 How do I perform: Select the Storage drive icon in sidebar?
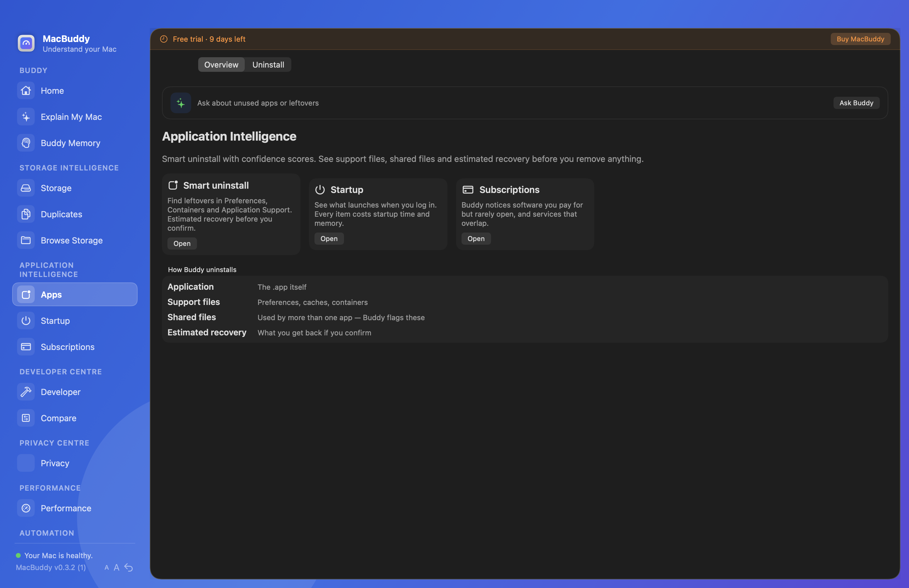pos(26,188)
